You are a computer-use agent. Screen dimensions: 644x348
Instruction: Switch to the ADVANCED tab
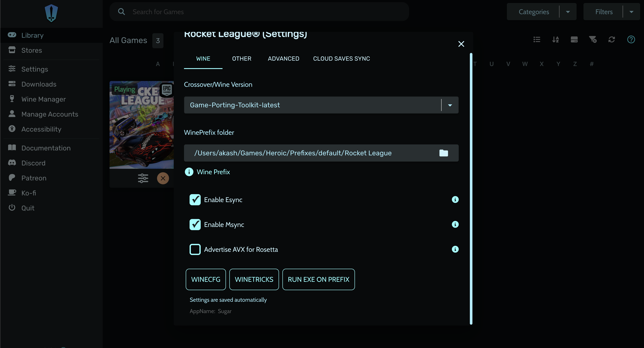tap(283, 58)
